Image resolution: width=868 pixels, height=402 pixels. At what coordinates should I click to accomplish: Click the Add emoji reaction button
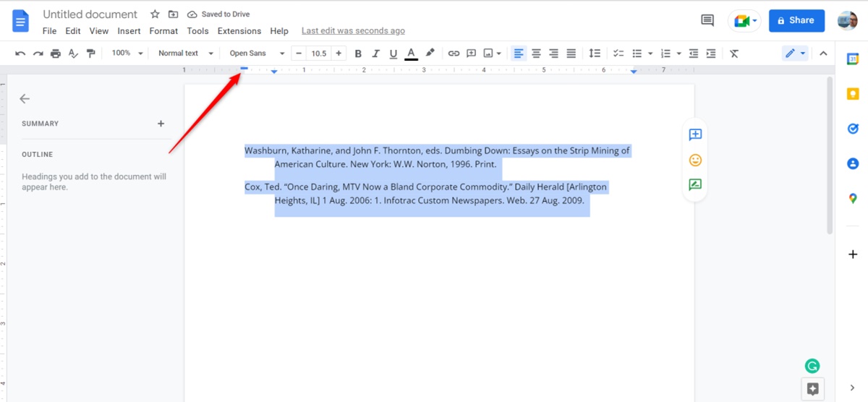point(695,160)
